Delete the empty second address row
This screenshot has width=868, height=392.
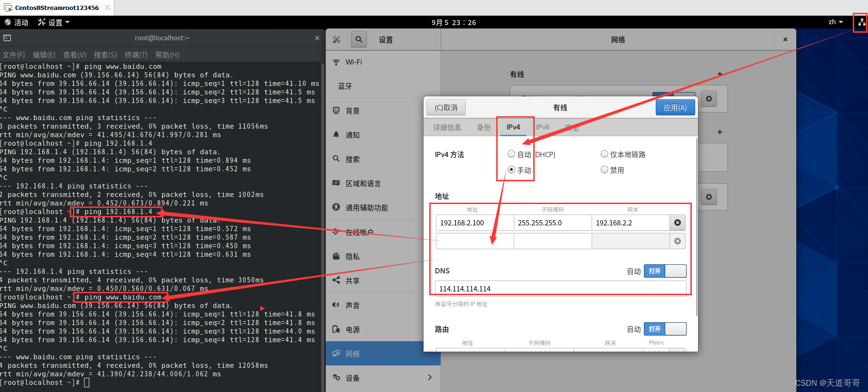pyautogui.click(x=678, y=241)
